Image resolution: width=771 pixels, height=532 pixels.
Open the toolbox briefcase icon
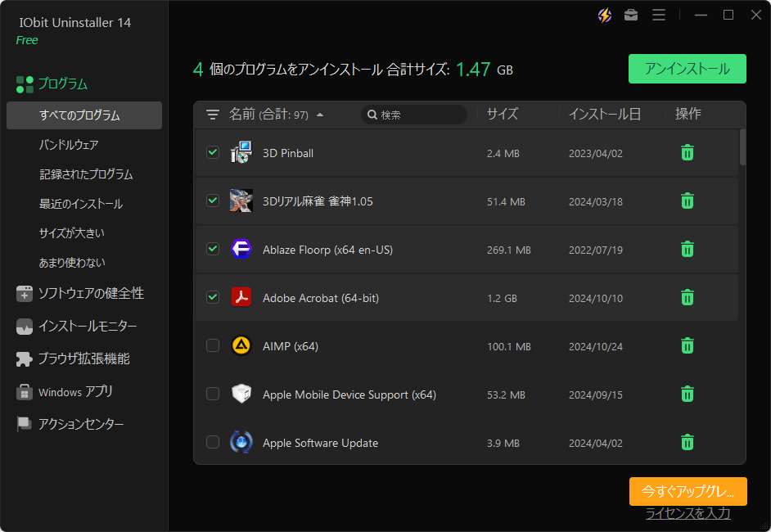[x=631, y=16]
